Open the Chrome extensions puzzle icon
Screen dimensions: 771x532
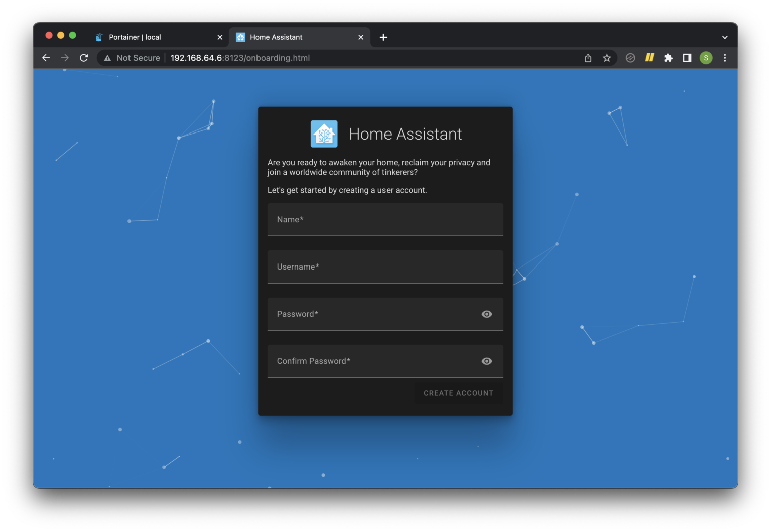click(x=668, y=58)
